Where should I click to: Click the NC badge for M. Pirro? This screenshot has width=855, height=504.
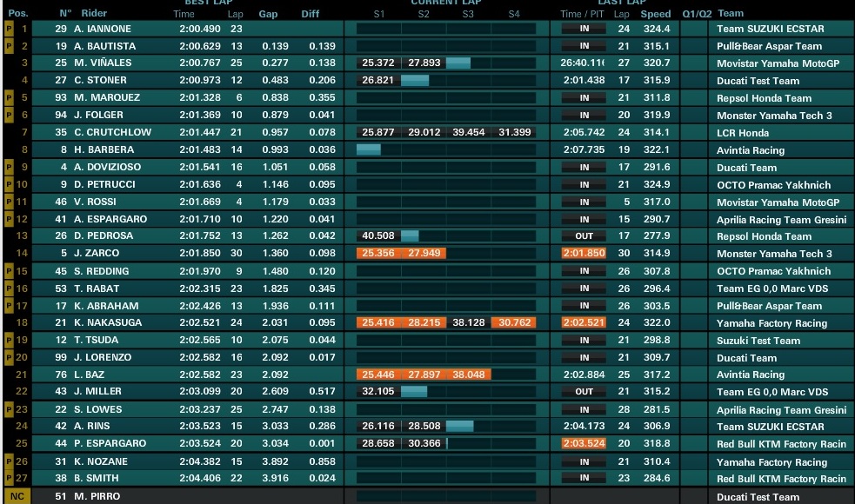[x=17, y=496]
